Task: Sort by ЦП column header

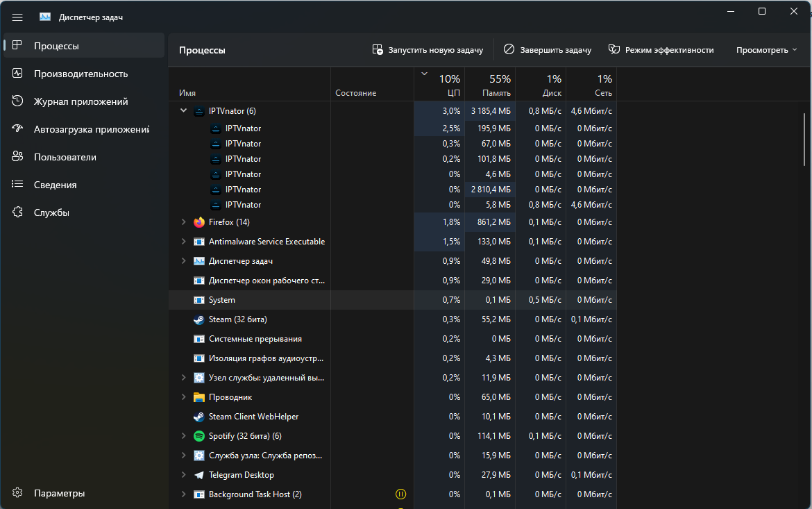Action: click(x=439, y=84)
